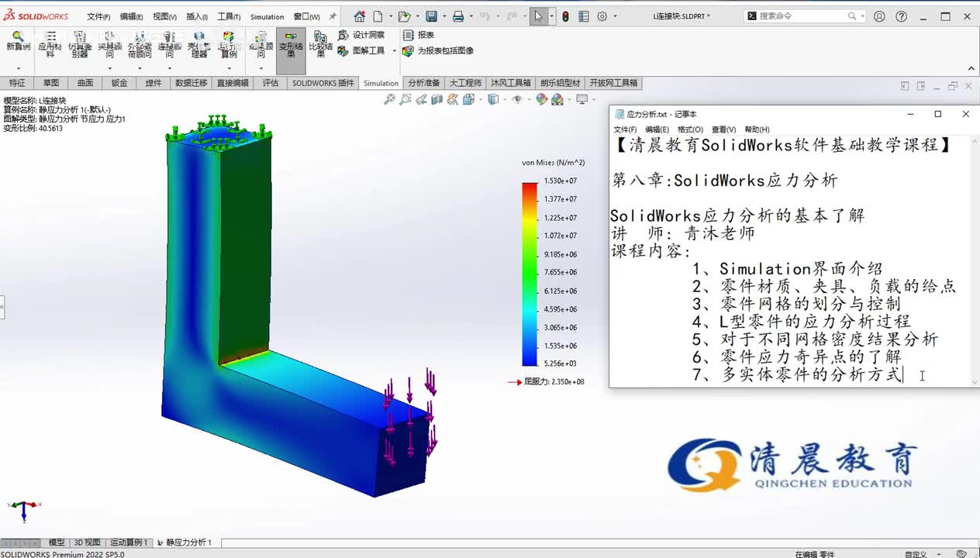This screenshot has width=980, height=558.
Task: Click the Results Advisor (结果顾问) icon
Action: (x=261, y=45)
